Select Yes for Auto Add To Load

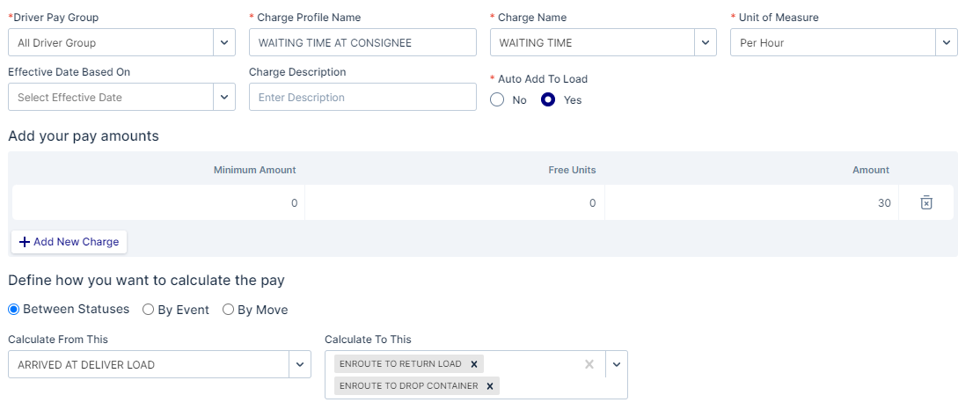pos(548,100)
